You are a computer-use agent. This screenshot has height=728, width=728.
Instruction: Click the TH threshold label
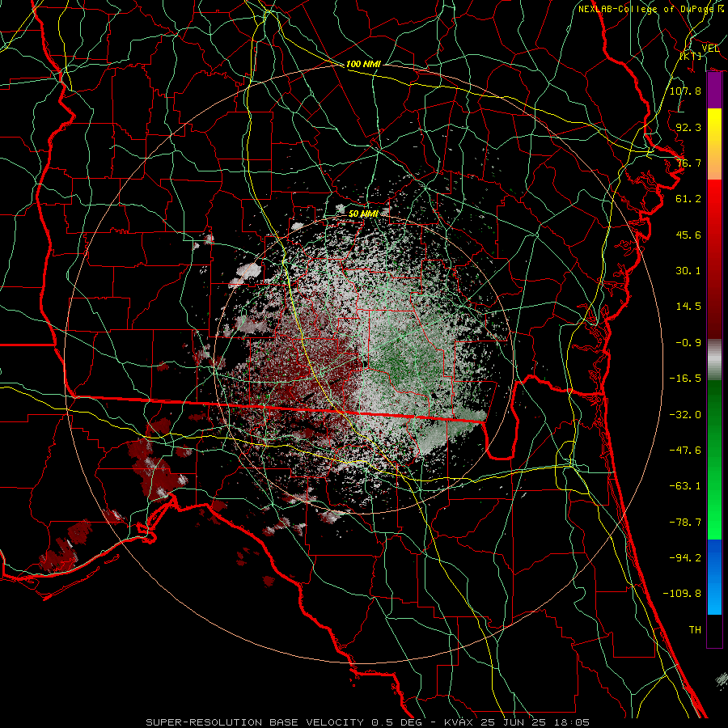pyautogui.click(x=695, y=630)
